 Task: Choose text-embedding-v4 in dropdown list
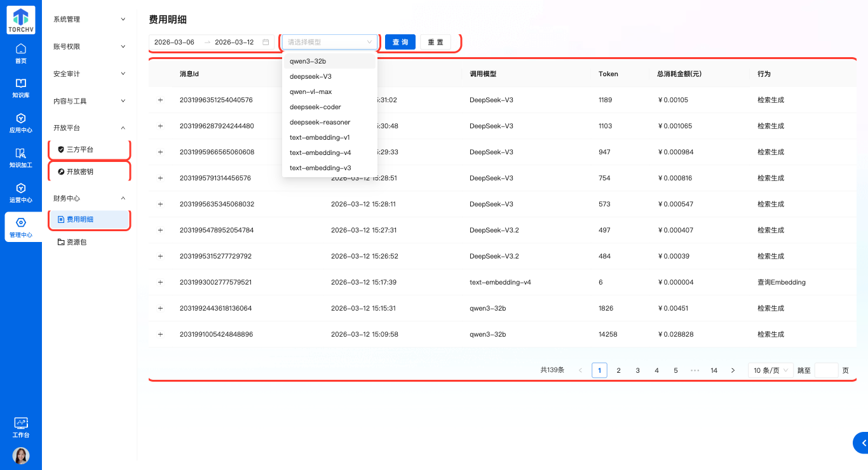pos(320,152)
